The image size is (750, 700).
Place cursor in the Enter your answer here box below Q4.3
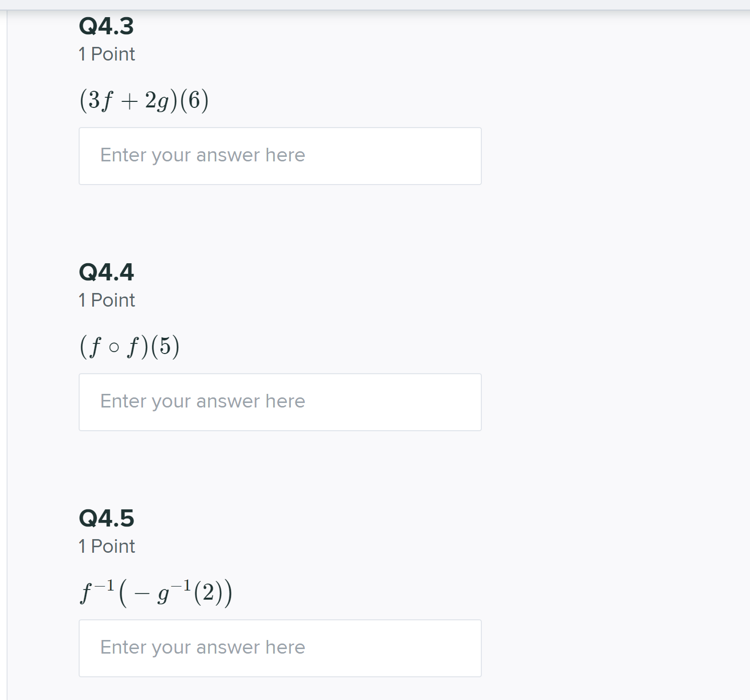click(279, 155)
